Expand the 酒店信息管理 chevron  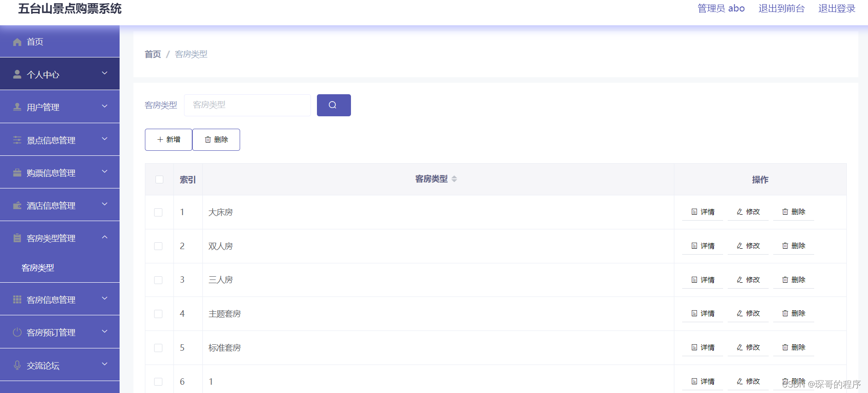click(x=105, y=204)
